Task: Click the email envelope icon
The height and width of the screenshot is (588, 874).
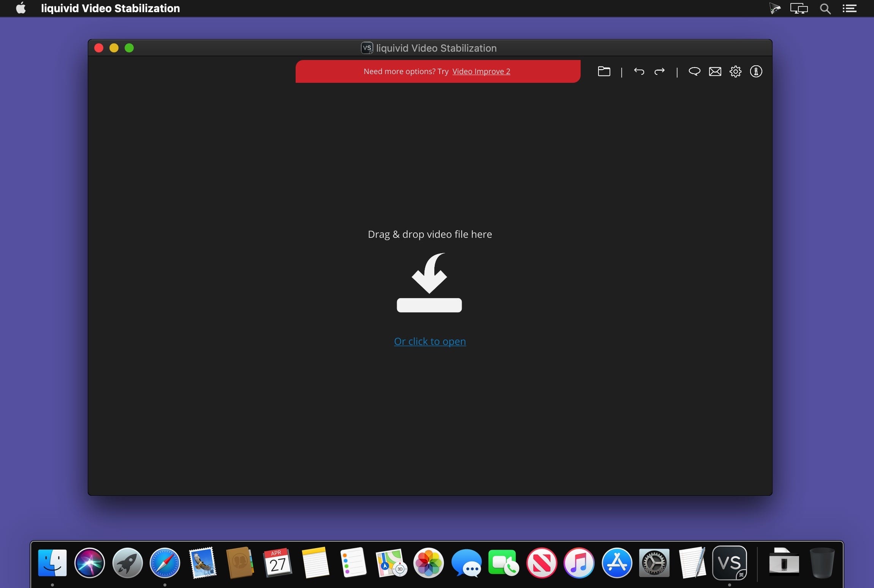Action: [715, 71]
